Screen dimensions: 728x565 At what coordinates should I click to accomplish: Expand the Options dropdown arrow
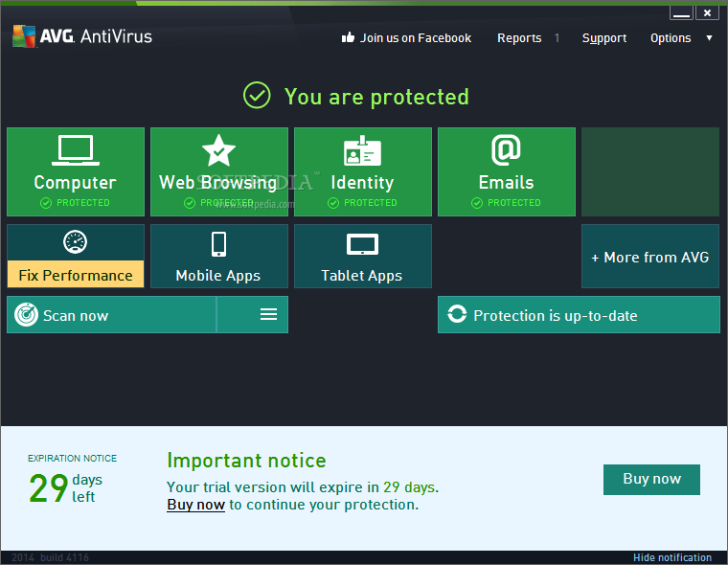point(709,38)
